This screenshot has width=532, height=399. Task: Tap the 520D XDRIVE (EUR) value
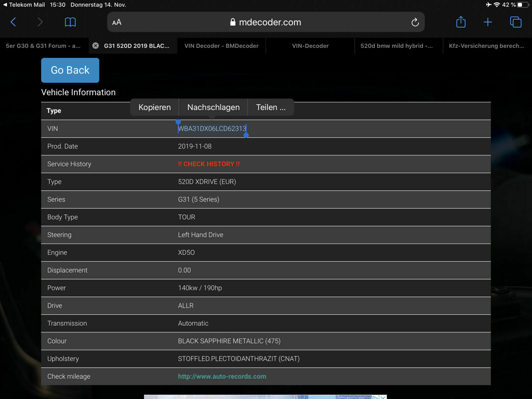tap(207, 182)
